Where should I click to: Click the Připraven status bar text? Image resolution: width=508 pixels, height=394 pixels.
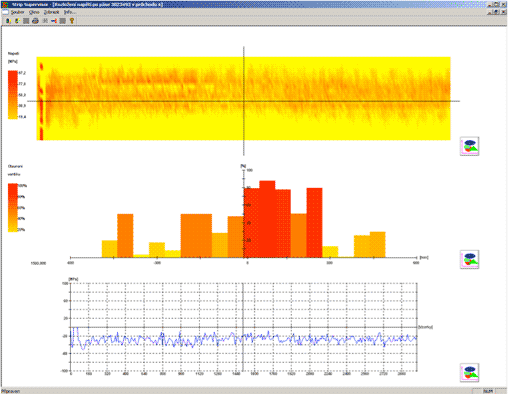coord(11,391)
